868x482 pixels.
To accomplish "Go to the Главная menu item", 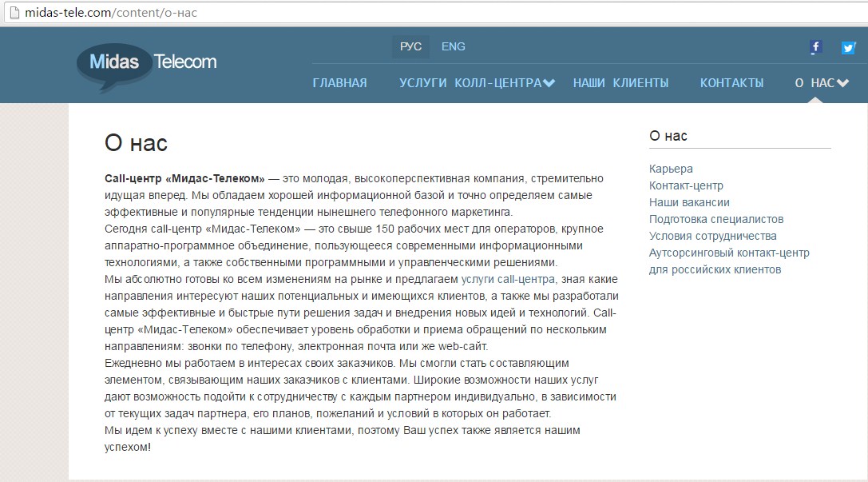I will 339,83.
